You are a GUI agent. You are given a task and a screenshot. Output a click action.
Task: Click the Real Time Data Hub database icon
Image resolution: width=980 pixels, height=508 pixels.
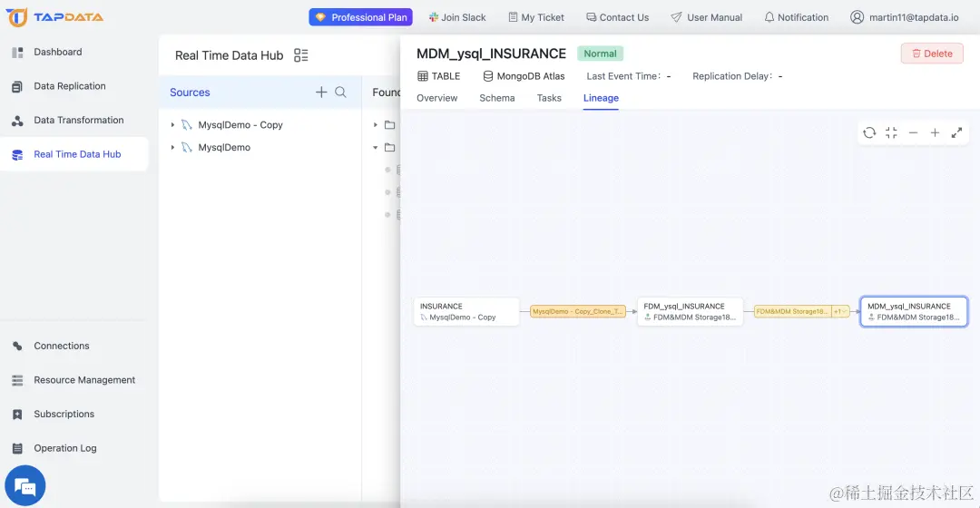[17, 155]
